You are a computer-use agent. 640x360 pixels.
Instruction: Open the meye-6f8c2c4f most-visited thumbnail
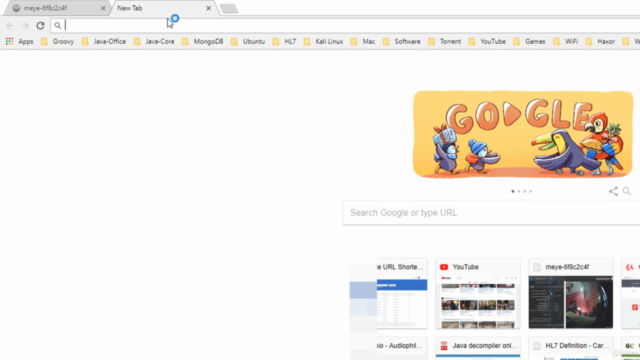571,293
